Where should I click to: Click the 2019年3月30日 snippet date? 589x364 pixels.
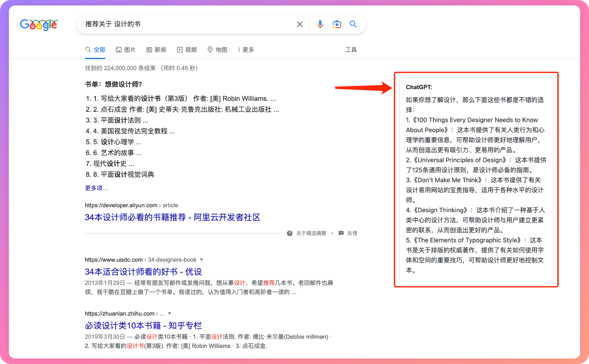coord(105,337)
